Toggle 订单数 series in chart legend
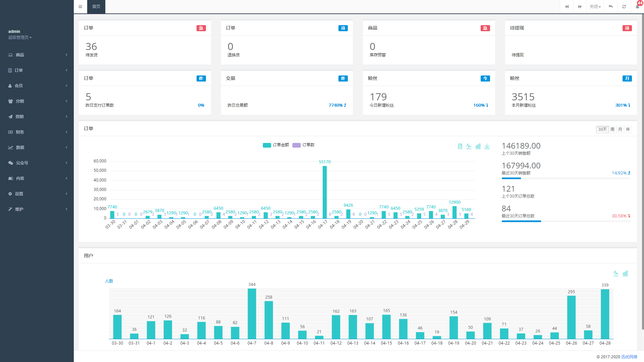The image size is (644, 362). tap(304, 145)
